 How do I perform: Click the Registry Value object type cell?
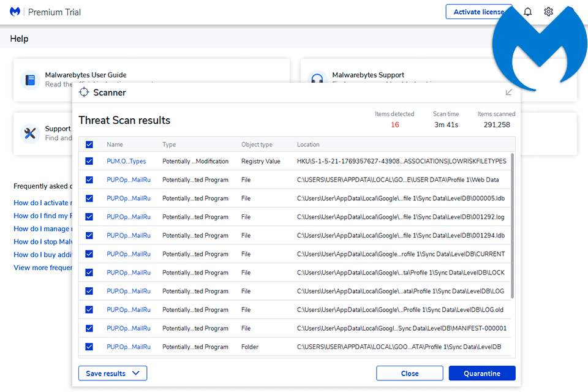[261, 161]
